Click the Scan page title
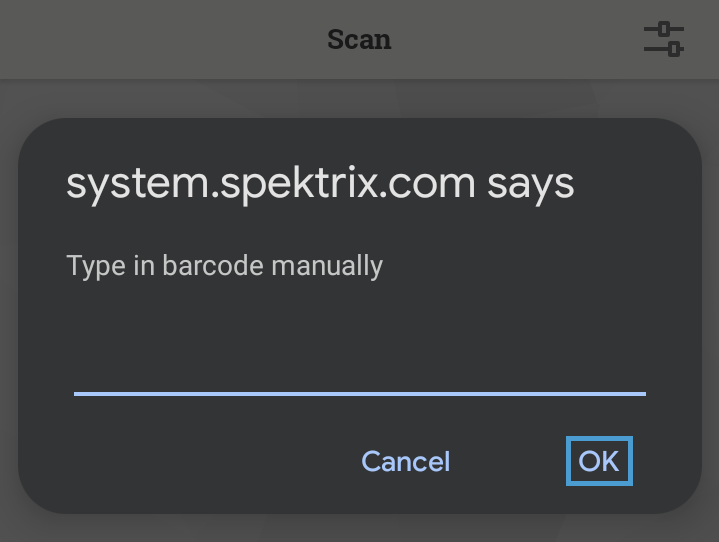The height and width of the screenshot is (542, 719). [359, 40]
